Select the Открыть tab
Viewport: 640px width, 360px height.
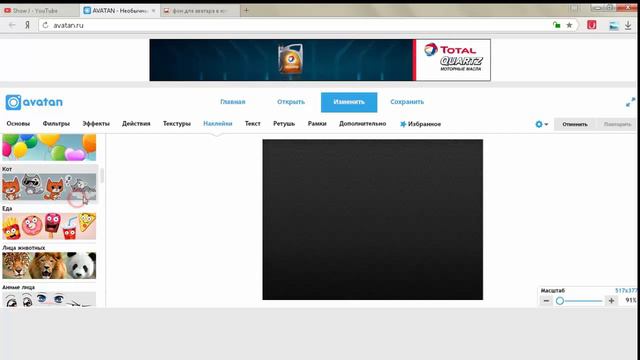tap(291, 102)
